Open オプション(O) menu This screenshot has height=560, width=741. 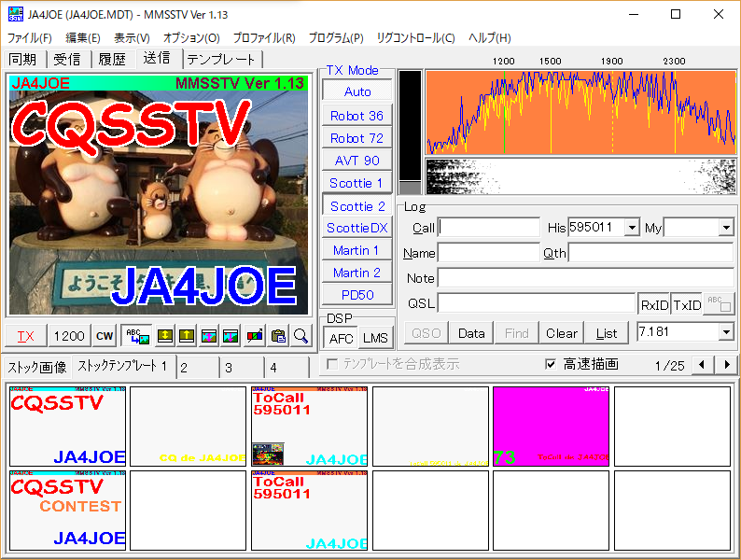191,38
